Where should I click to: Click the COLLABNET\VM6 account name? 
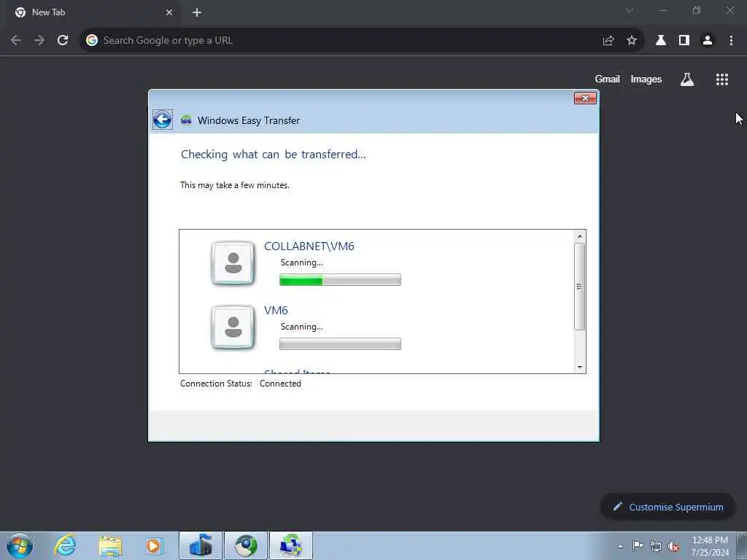pos(309,246)
